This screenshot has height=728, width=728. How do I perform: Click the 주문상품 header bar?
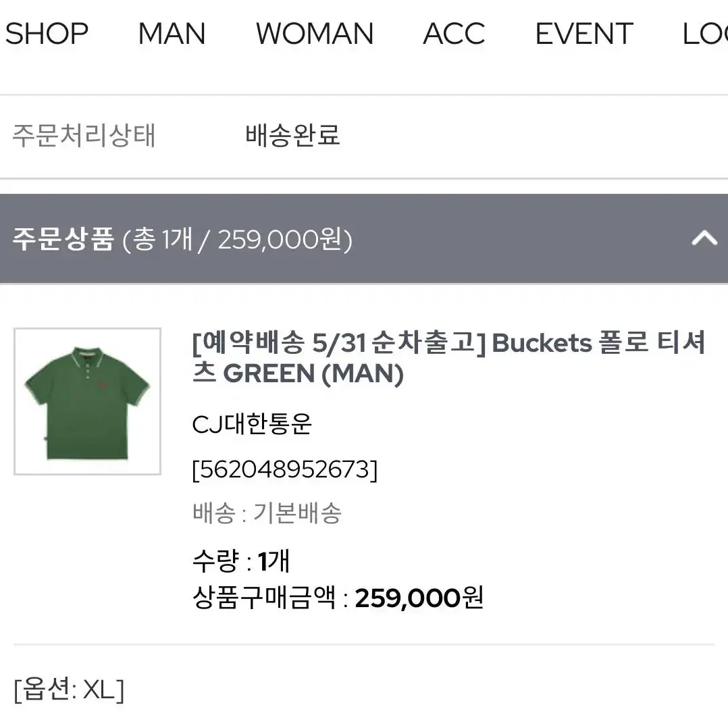[364, 238]
